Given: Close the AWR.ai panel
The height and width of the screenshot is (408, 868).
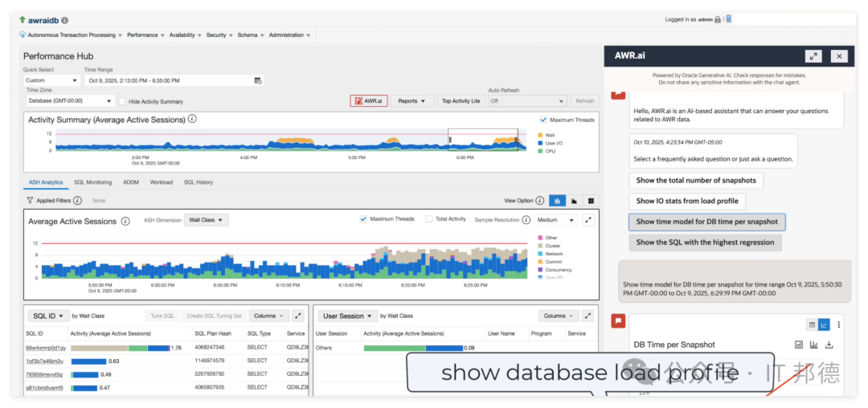Looking at the screenshot, I should (x=839, y=56).
